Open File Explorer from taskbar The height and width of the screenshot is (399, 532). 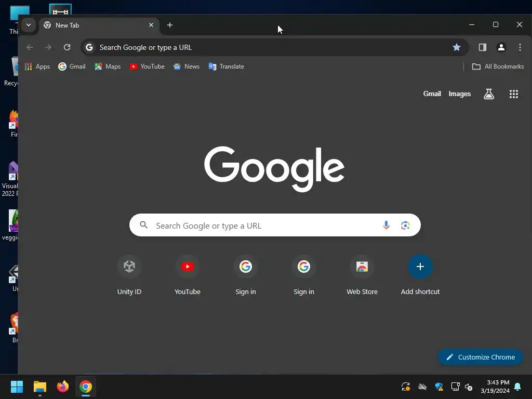pyautogui.click(x=39, y=387)
